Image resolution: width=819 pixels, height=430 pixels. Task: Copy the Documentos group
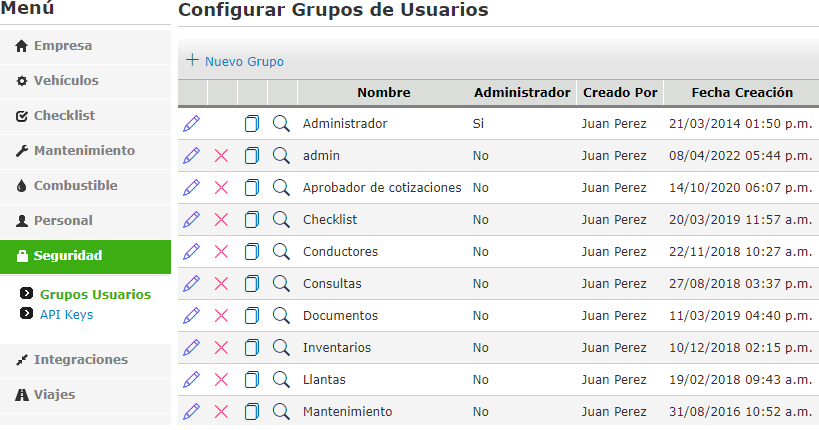pyautogui.click(x=252, y=316)
